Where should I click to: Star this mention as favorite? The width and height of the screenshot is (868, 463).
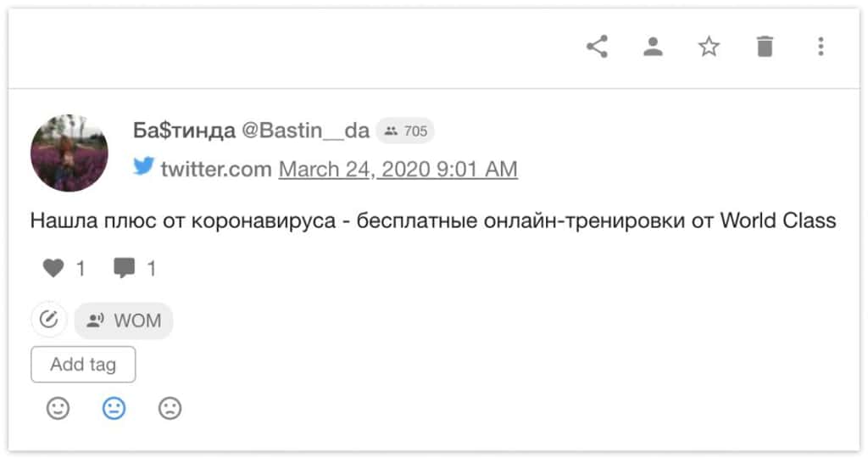pos(709,47)
